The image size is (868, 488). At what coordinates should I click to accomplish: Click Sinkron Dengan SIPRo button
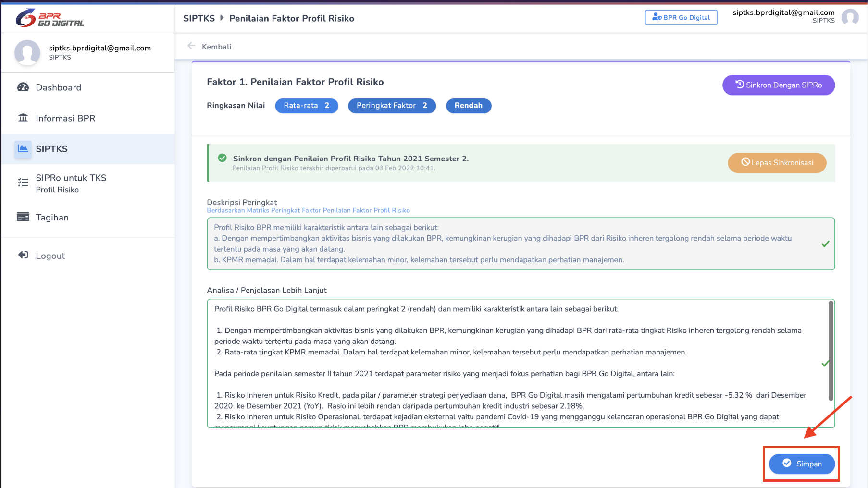coord(779,85)
